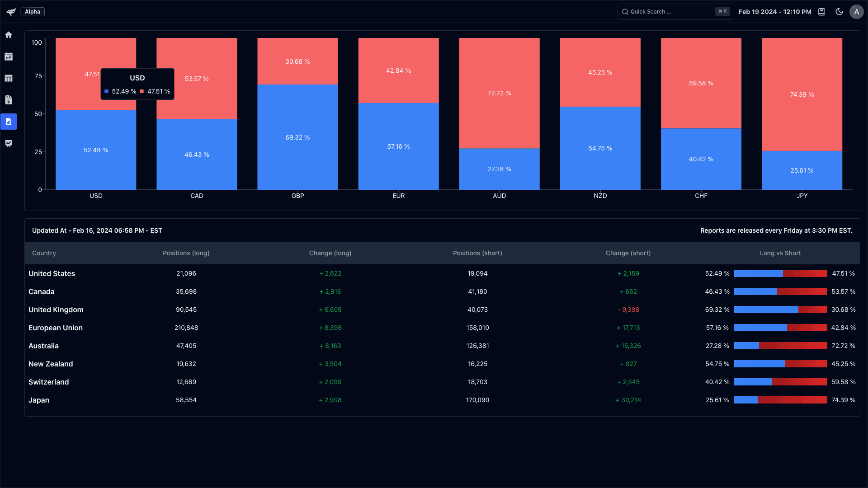
Task: Click the ⌘K shortcut badge in search
Action: (x=722, y=11)
